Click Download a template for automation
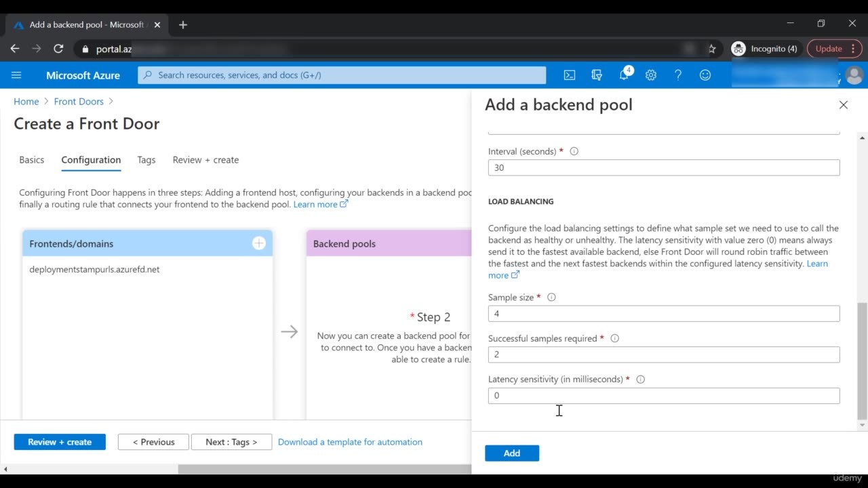868x488 pixels. click(x=350, y=442)
